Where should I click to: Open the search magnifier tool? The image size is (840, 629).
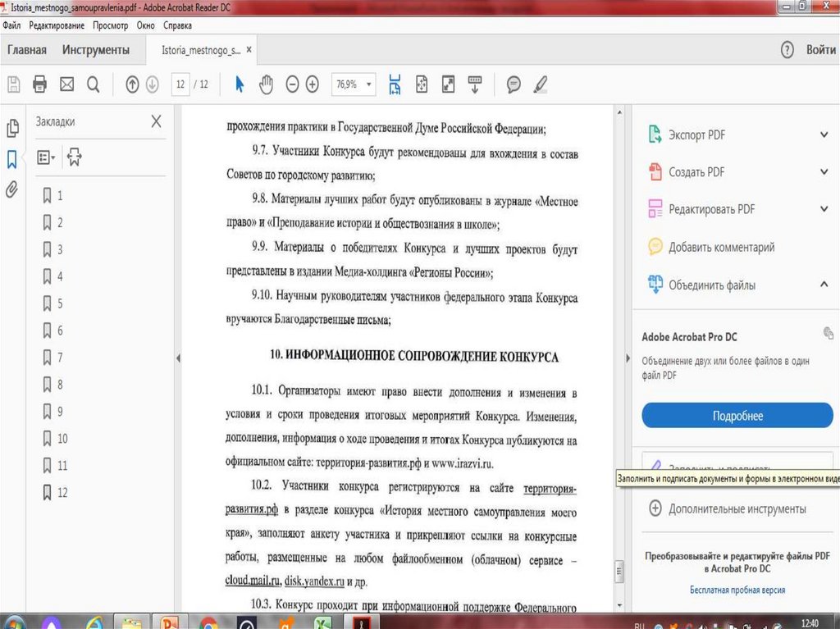(x=93, y=84)
